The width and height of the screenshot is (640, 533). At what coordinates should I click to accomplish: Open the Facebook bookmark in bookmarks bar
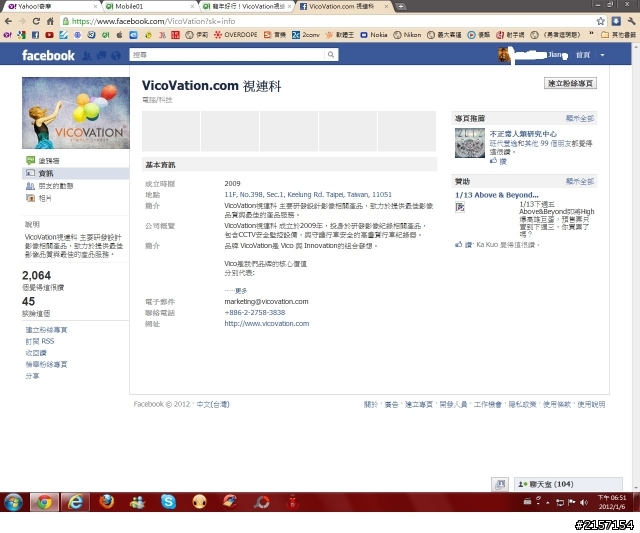[x=35, y=35]
